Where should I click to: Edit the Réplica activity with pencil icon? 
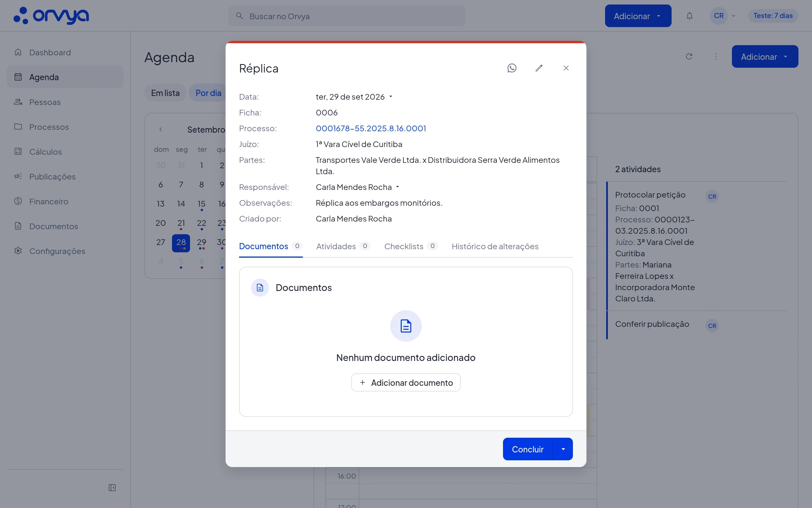click(539, 68)
